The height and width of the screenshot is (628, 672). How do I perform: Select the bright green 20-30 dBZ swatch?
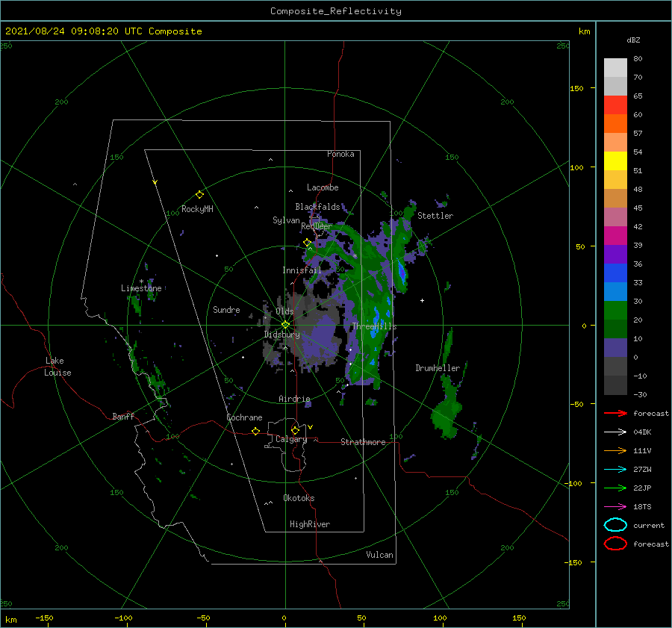pos(615,311)
